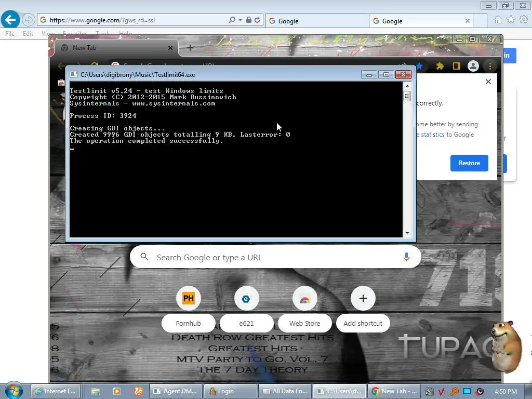Click the console scrollbar down arrow
532x399 pixels.
coord(407,233)
